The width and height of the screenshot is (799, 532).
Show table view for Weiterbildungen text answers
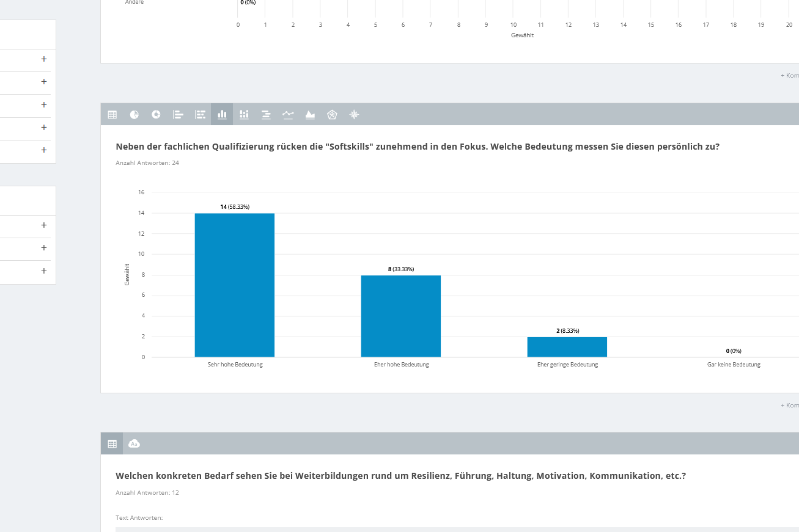pyautogui.click(x=112, y=443)
